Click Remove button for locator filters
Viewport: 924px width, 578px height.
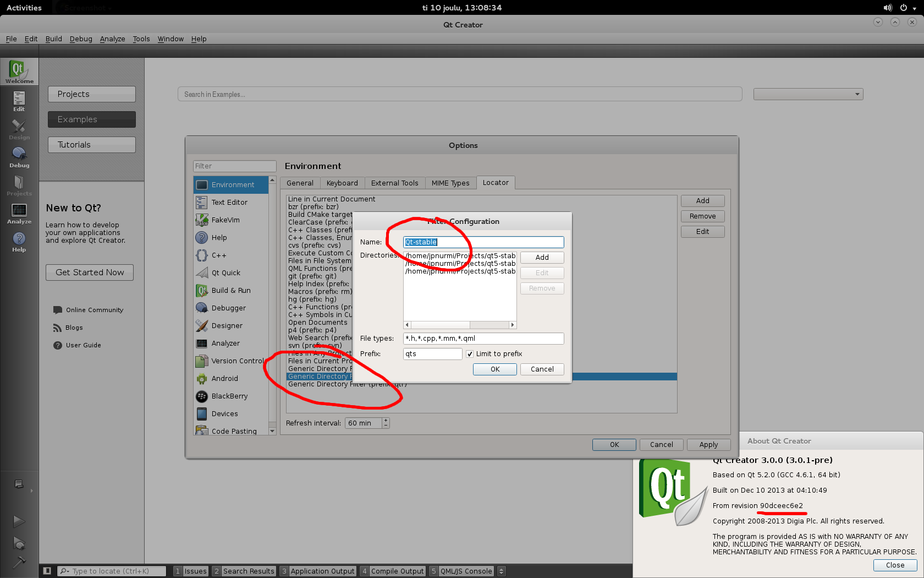(x=703, y=216)
